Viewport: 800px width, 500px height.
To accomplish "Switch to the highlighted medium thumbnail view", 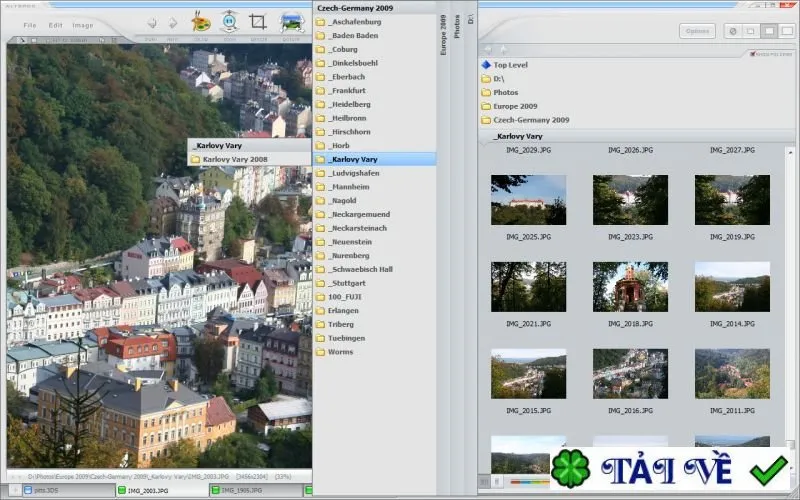I will click(769, 31).
